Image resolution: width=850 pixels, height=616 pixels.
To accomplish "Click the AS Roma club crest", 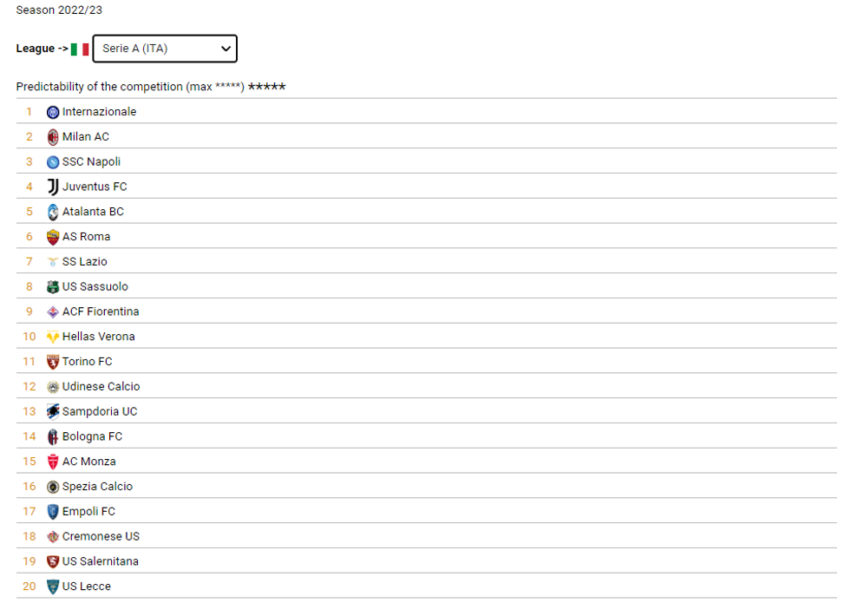I will [x=53, y=237].
